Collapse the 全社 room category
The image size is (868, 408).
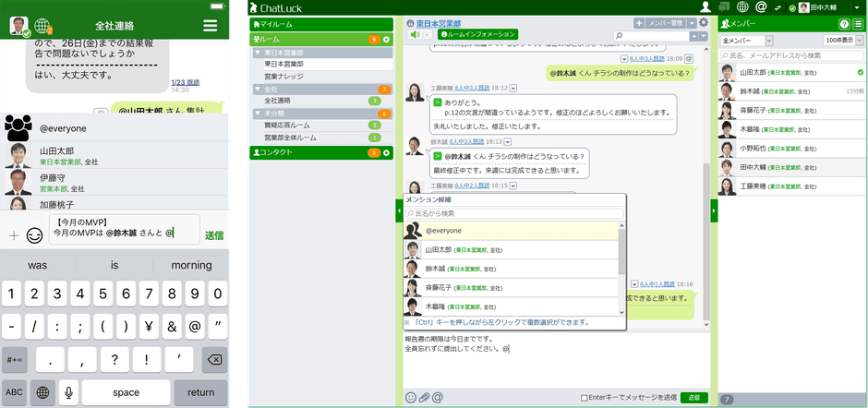point(258,90)
